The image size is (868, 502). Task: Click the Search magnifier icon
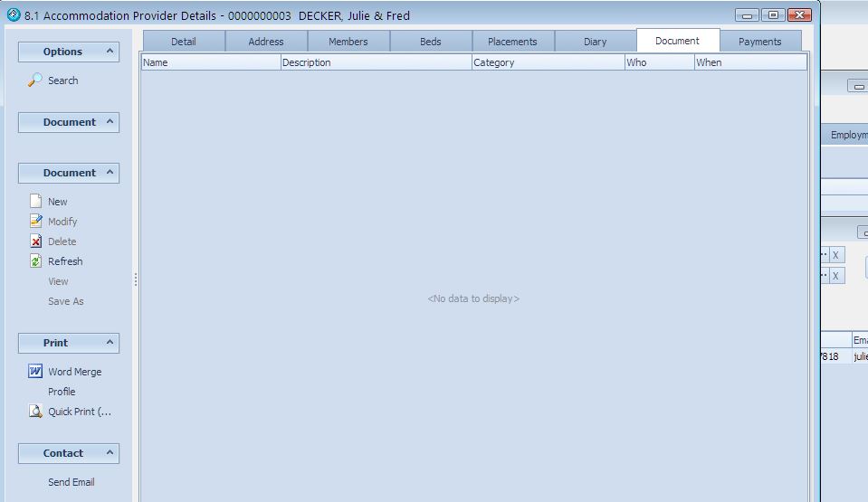pos(35,81)
